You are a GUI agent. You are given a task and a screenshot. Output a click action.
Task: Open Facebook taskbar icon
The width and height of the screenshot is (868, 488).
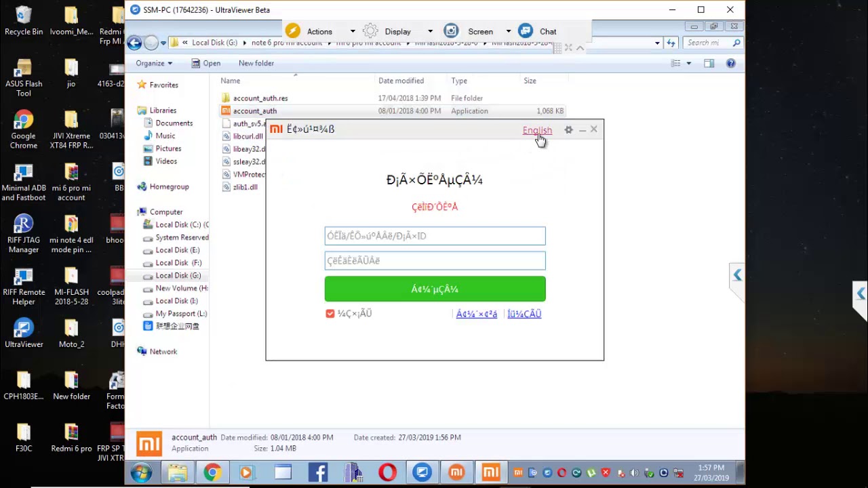pos(317,472)
